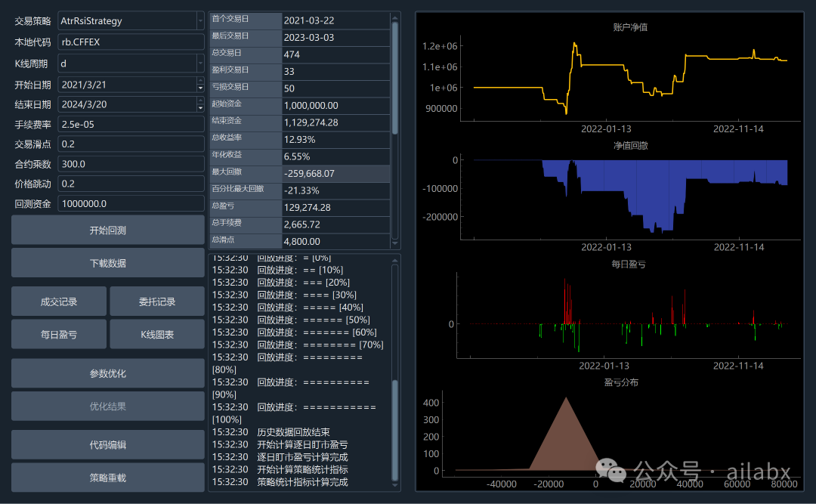
Task: Click log line 开始计算逐日盯市盈亏
Action: 280,444
